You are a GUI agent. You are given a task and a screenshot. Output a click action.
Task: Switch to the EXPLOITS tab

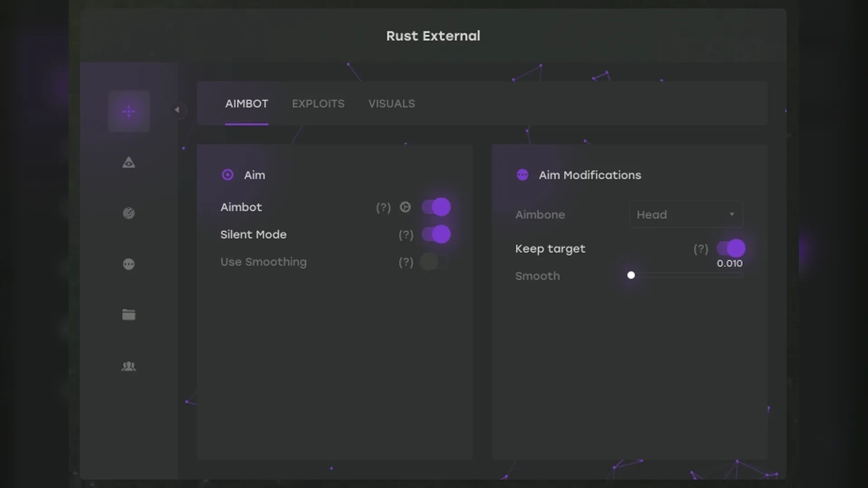click(x=318, y=103)
